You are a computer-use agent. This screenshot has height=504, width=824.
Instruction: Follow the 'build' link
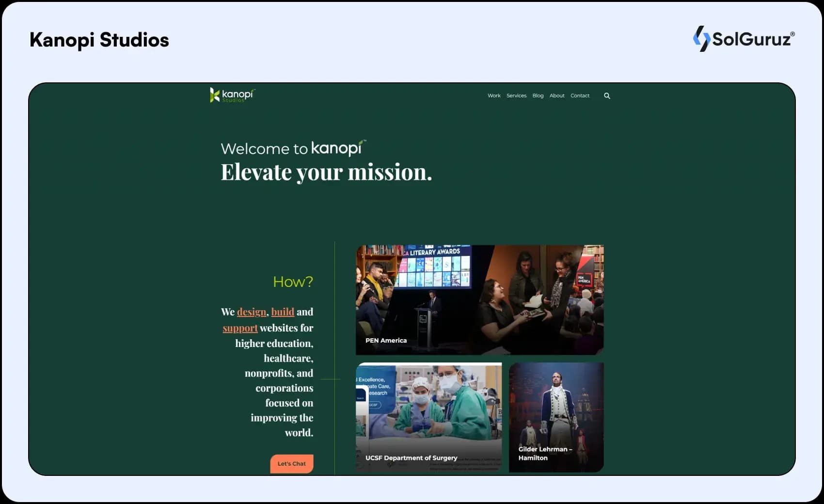tap(283, 312)
